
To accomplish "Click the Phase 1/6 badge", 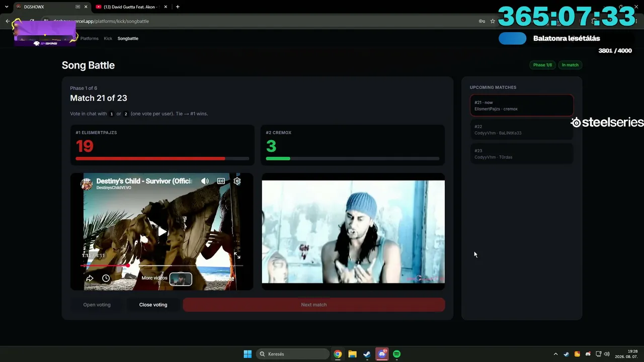I will point(542,65).
